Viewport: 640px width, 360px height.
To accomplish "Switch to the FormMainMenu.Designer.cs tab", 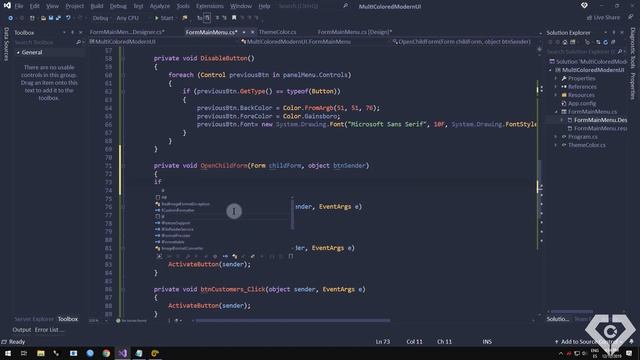I will click(127, 32).
